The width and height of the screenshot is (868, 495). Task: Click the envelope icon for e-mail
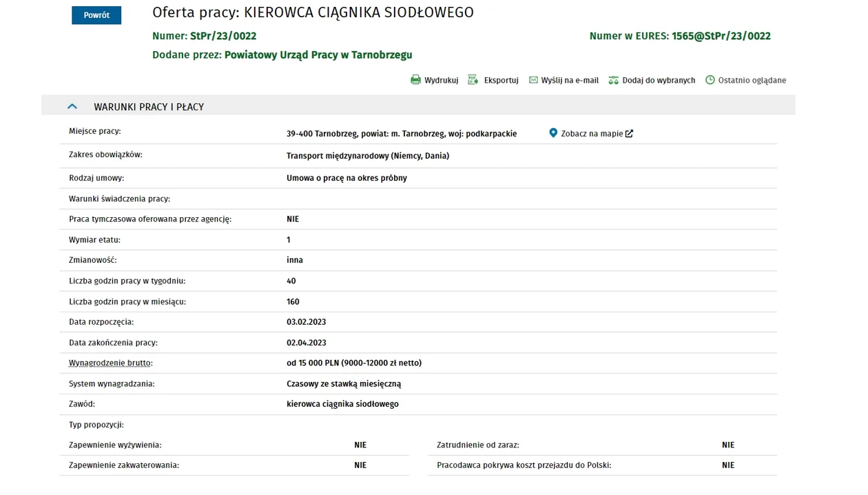533,80
